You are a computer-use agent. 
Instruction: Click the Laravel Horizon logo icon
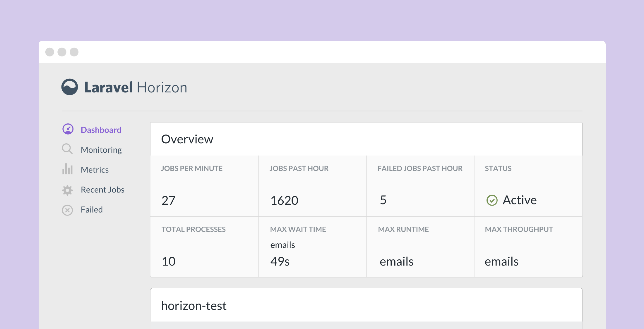coord(70,87)
